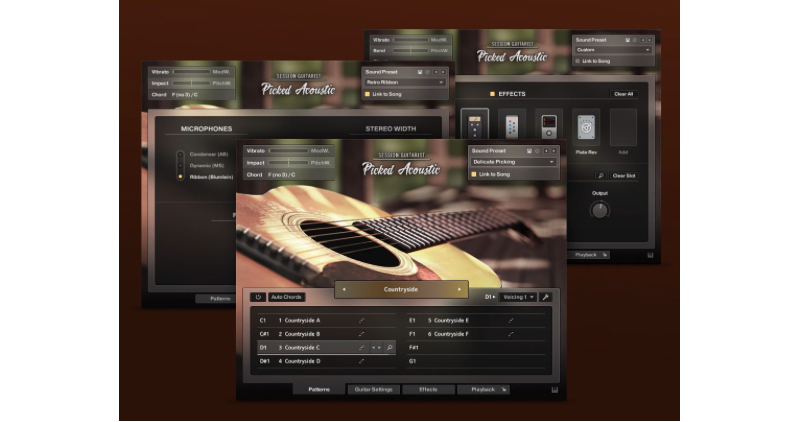Click the left/right arrows on the Countryside C row
Image resolution: width=800 pixels, height=422 pixels.
[376, 347]
